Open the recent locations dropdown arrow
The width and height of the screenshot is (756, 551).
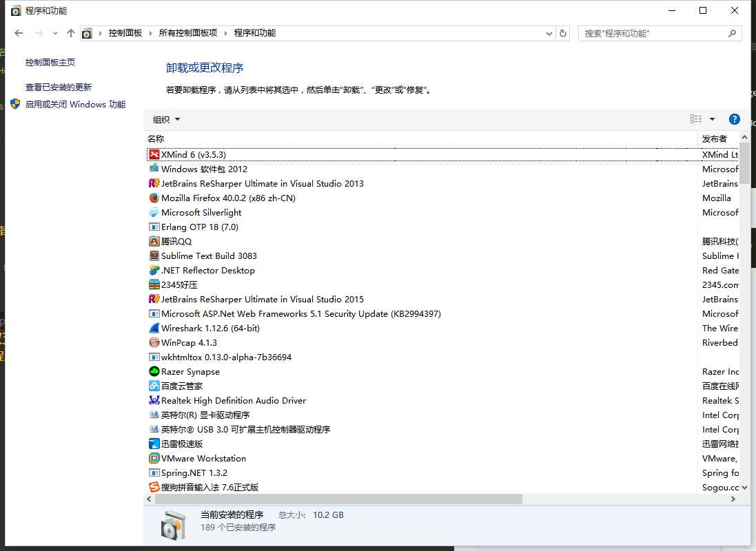55,33
